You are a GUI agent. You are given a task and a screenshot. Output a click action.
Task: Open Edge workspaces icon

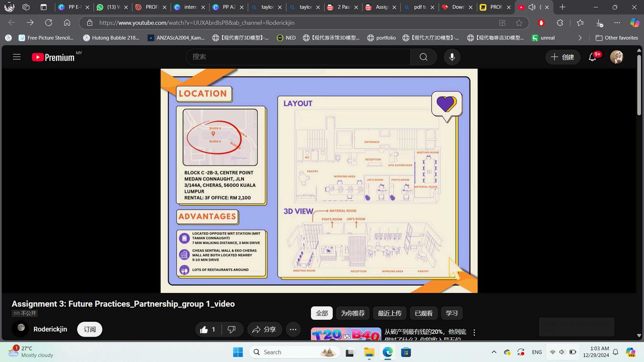(x=26, y=7)
